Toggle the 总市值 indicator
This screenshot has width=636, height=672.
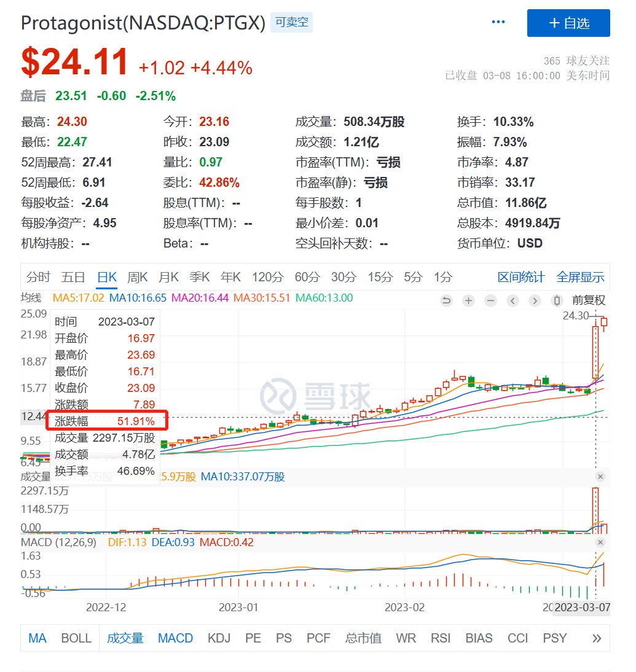(x=363, y=638)
